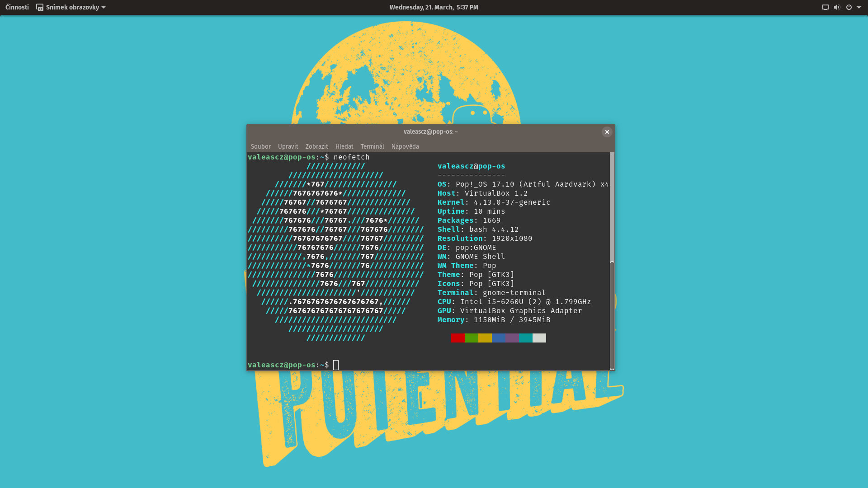Click the yellow color block in neofetch
Viewport: 868px width, 488px height.
[485, 338]
